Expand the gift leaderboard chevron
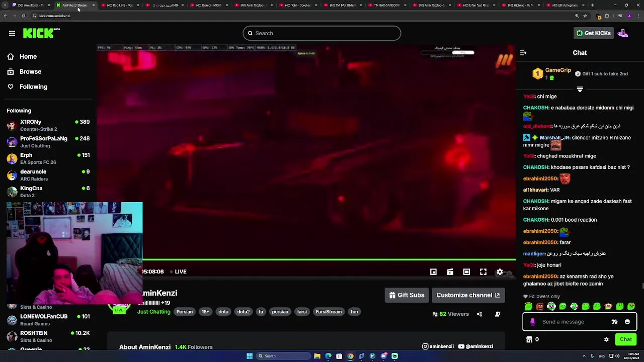644x362 pixels. click(580, 89)
